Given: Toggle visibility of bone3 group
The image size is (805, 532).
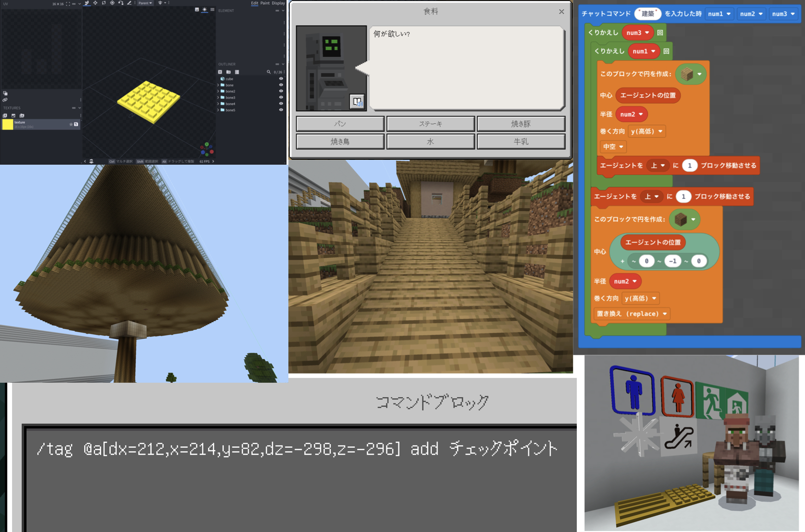Looking at the screenshot, I should 281,97.
